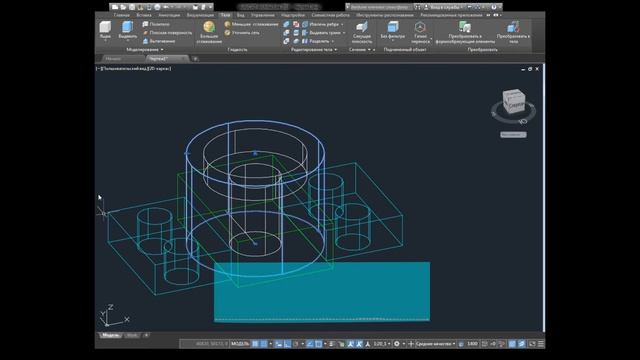Click Open file icon in quick access toolbar

coord(124,7)
